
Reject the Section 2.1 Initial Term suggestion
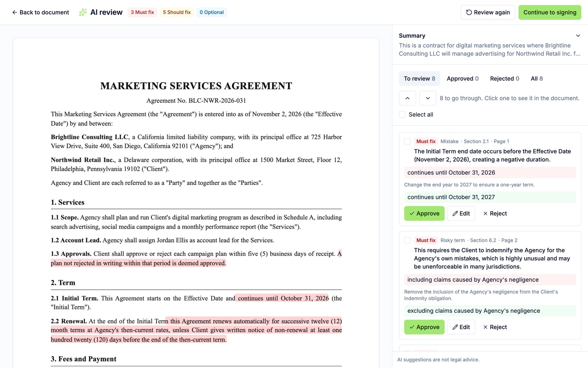495,213
